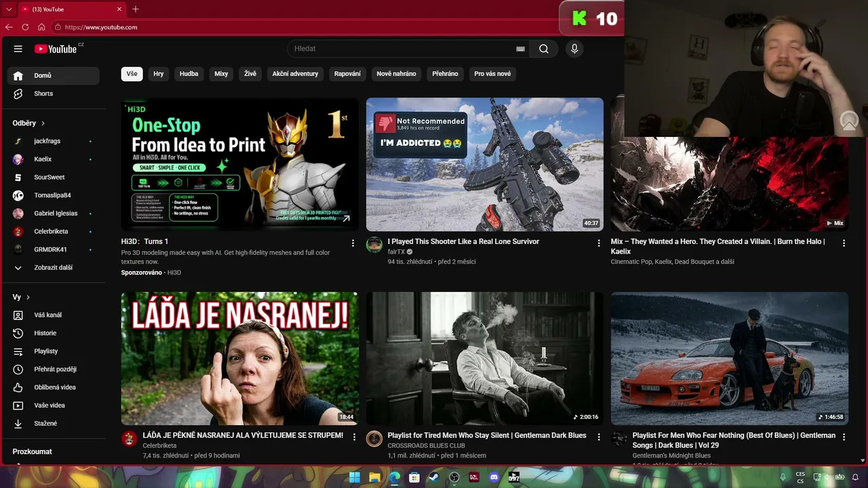Image resolution: width=868 pixels, height=488 pixels.
Task: Open GRMDRK41 channel subscription
Action: (54, 249)
